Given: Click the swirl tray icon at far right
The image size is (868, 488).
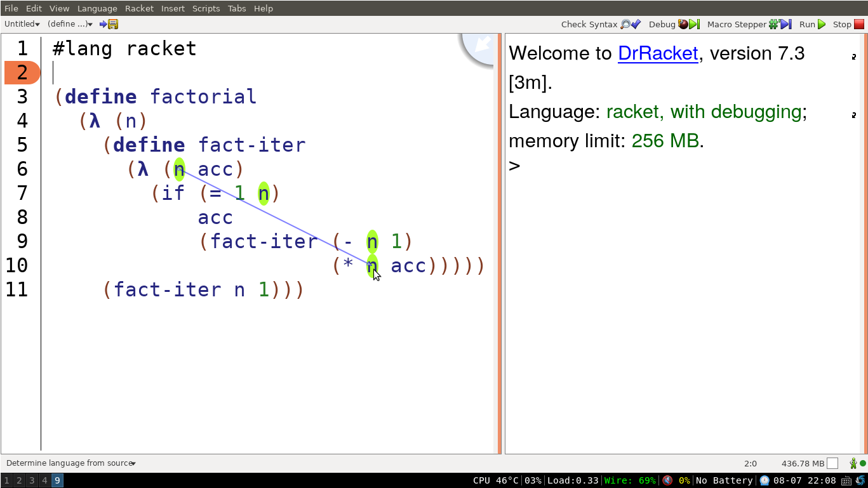Looking at the screenshot, I should (x=860, y=480).
